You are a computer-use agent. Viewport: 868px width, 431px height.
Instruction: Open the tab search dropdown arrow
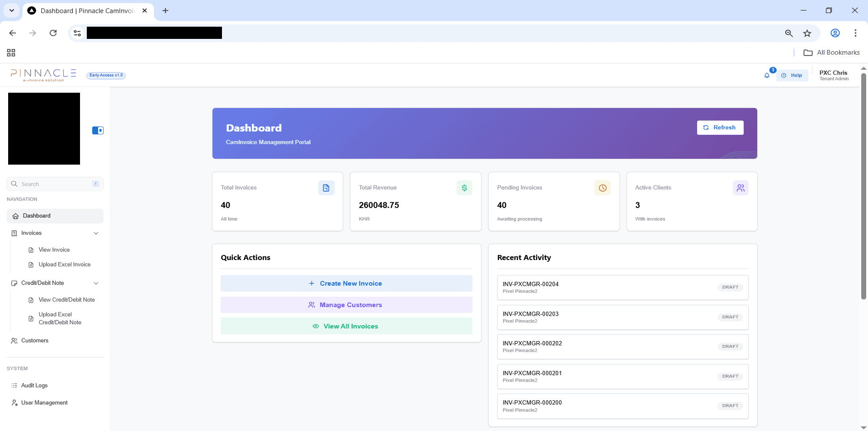pyautogui.click(x=12, y=10)
